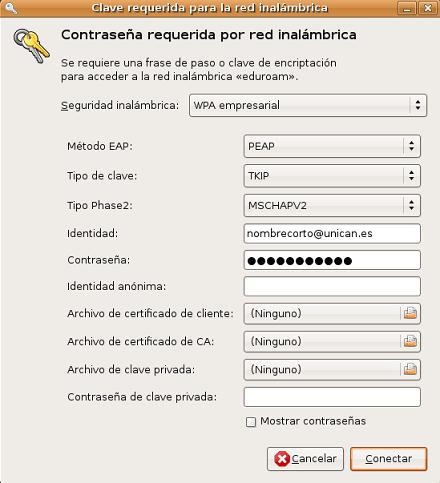Screen dimensions: 440x483
Task: Focus Contraseña de clave privada field
Action: (x=332, y=397)
